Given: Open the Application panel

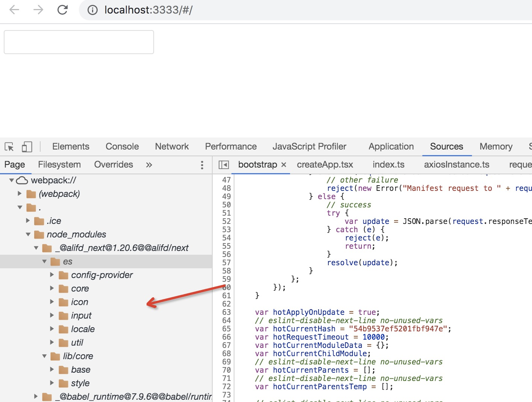Looking at the screenshot, I should pos(391,147).
